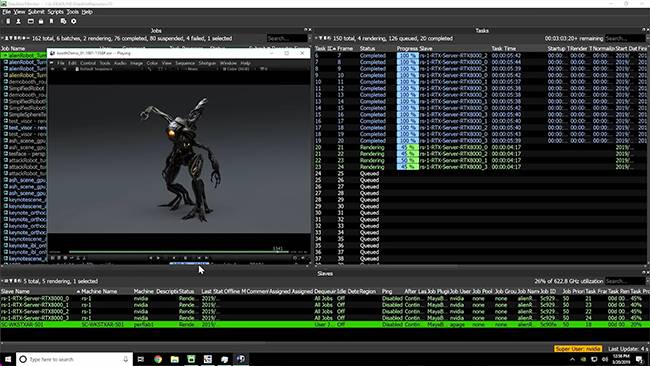Image resolution: width=650 pixels, height=366 pixels.
Task: Open the File menu in Deadline Monitor
Action: tap(6, 12)
